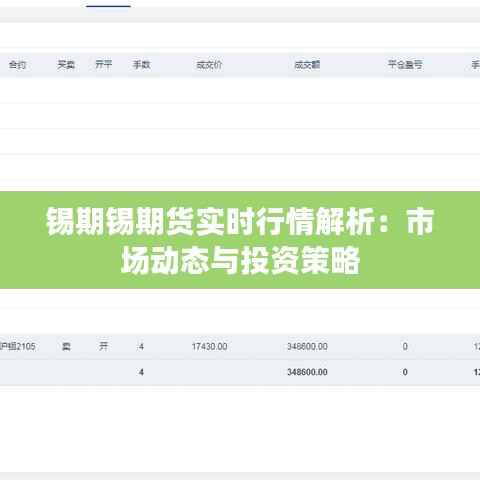The width and height of the screenshot is (480, 480).
Task: Select the contract cell ending in 2105
Action: click(18, 347)
